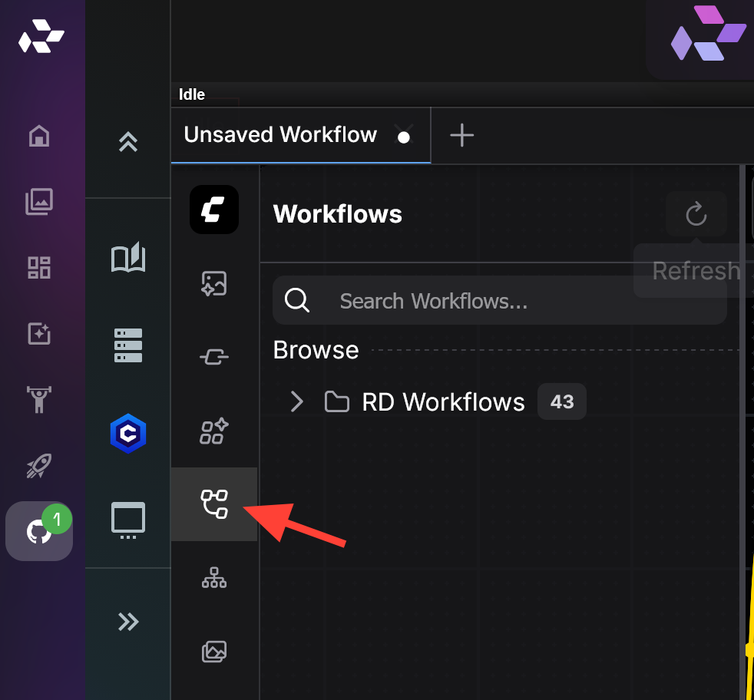Viewport: 754px width, 700px height.
Task: Click inside the Search Workflows field
Action: [499, 301]
